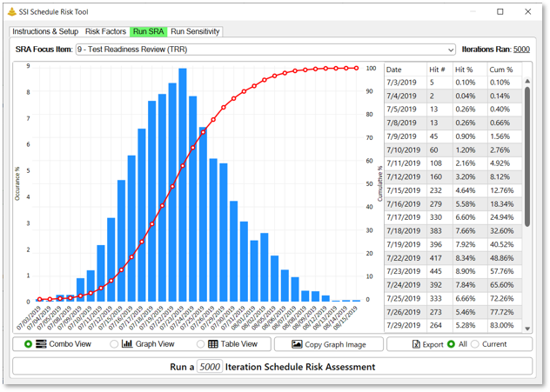Click the table scrollbar down arrow
Viewport: 550px width, 392px height.
[x=527, y=329]
